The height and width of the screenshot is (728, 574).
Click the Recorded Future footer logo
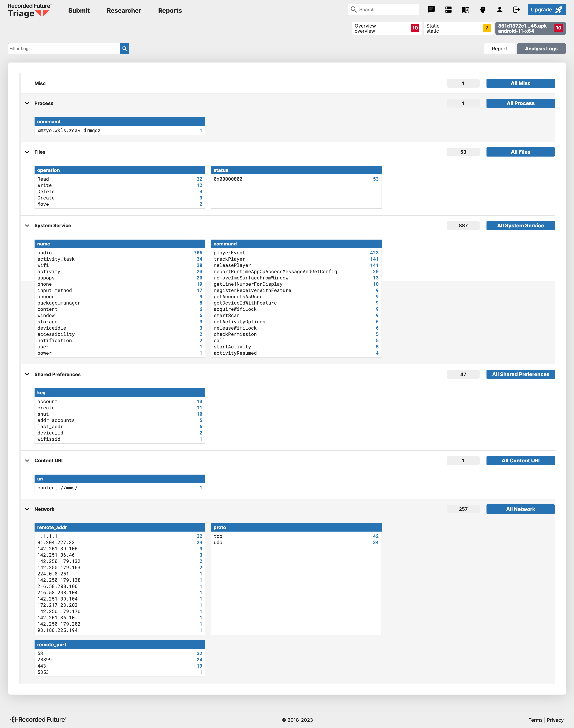click(x=38, y=720)
